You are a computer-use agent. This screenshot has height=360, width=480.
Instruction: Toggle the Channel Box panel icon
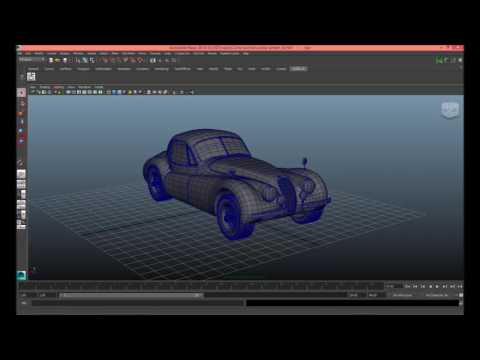pos(460,60)
